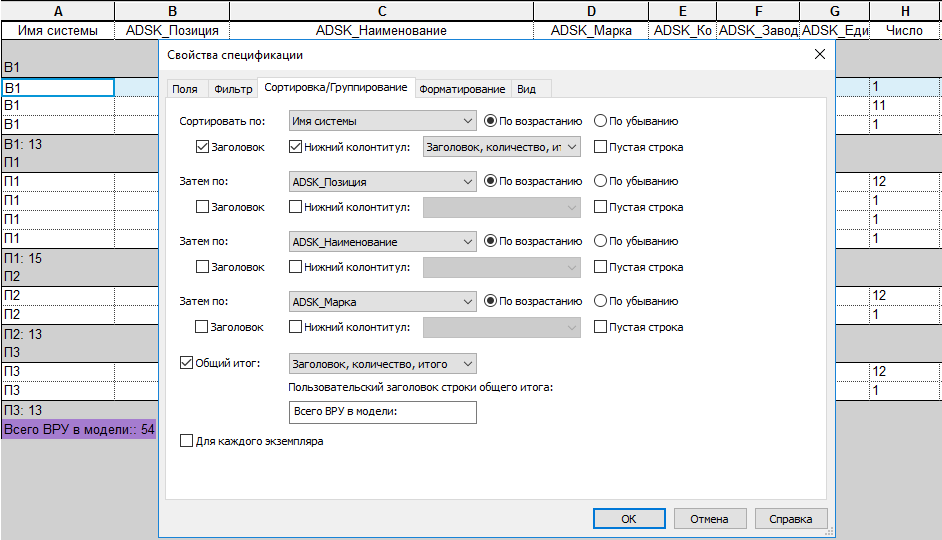
Task: Click the Всего ВРУ в модели:: 54 row
Action: [x=79, y=429]
